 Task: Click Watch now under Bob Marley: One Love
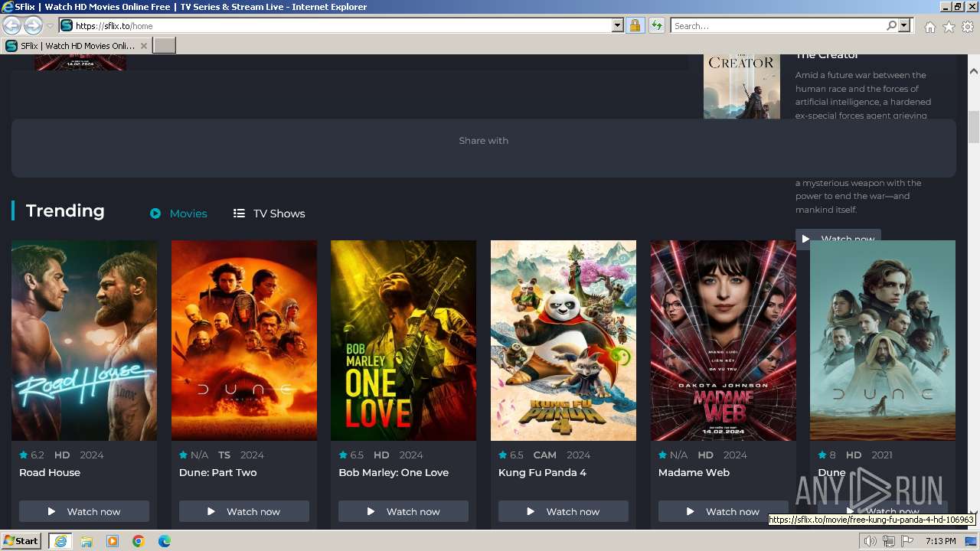tap(403, 511)
